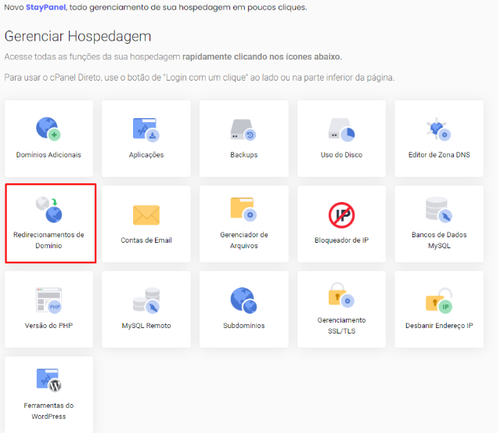Click the Redirecionamentos de Domínio globes icon
The image size is (504, 433).
49,209
